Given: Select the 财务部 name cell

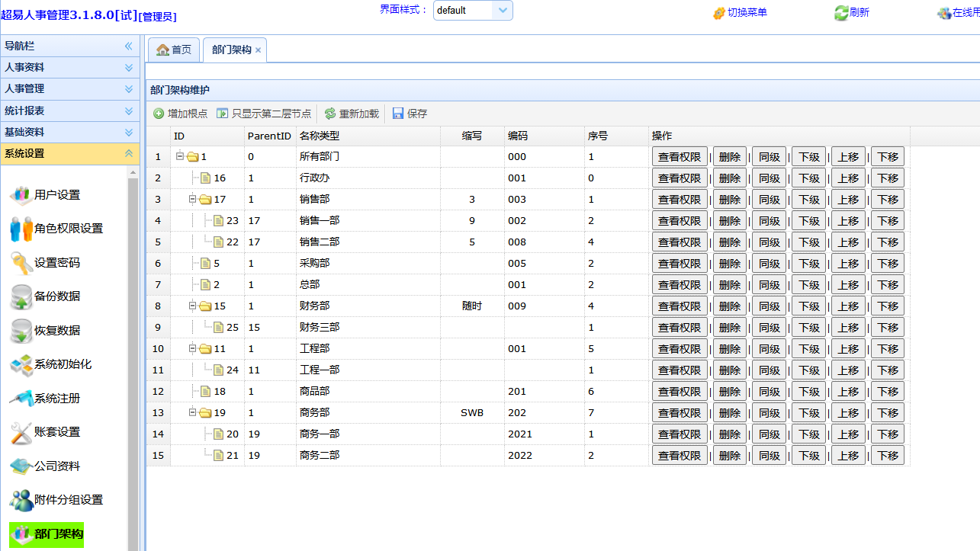Looking at the screenshot, I should coord(368,306).
